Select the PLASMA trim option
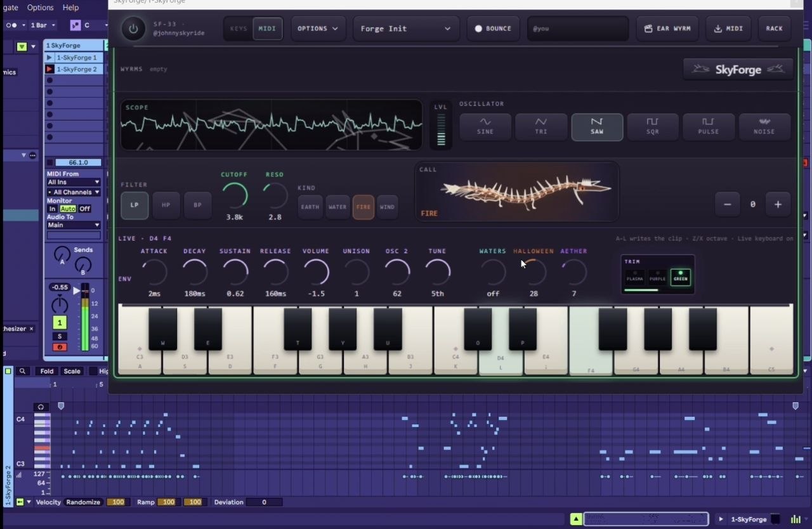This screenshot has width=812, height=529. click(634, 277)
